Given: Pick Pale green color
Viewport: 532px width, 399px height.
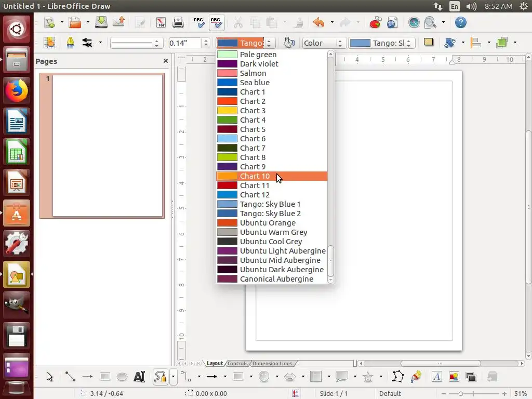Looking at the screenshot, I should 272,55.
